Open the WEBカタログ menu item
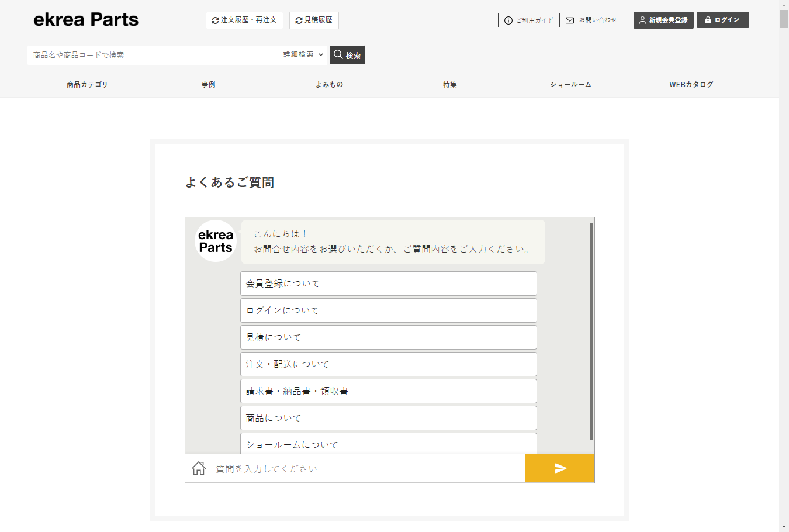 (x=691, y=85)
